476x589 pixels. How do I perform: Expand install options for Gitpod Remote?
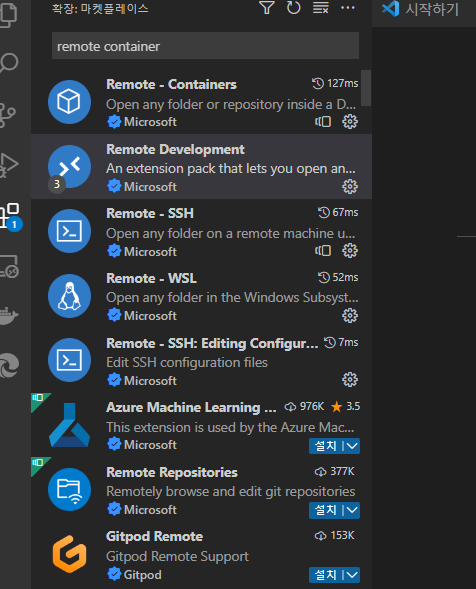(x=352, y=575)
